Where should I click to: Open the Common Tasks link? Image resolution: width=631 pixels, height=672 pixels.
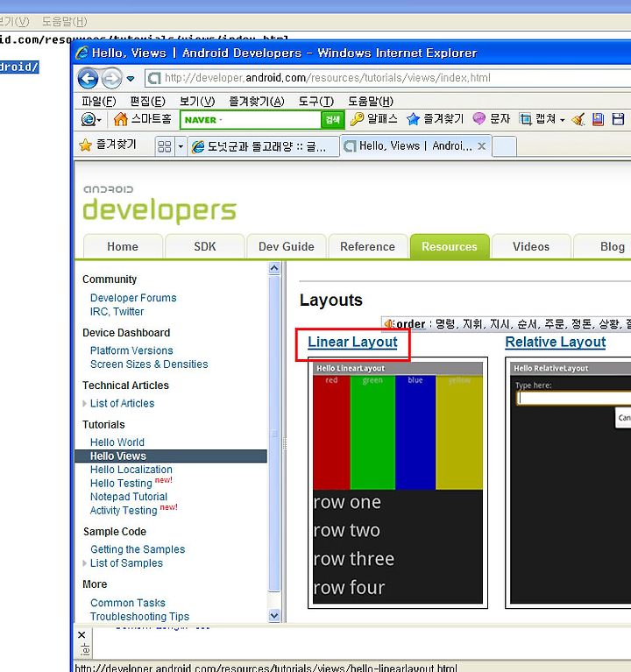point(128,603)
